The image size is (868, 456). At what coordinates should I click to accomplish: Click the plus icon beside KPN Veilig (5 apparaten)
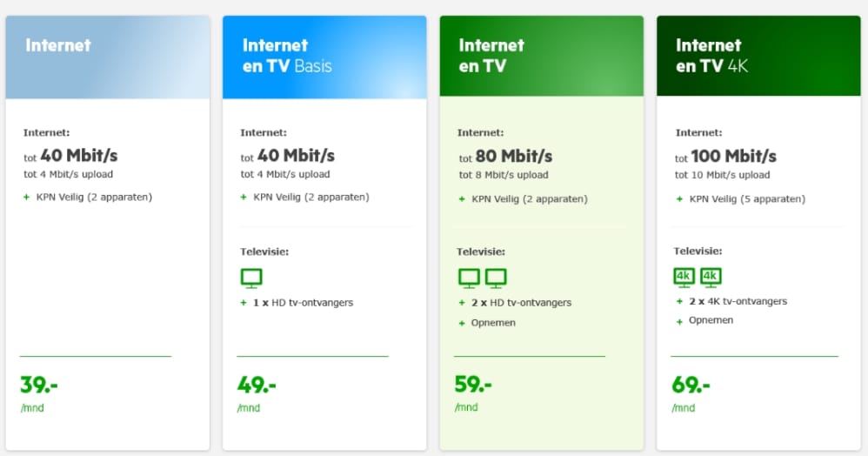coord(679,199)
